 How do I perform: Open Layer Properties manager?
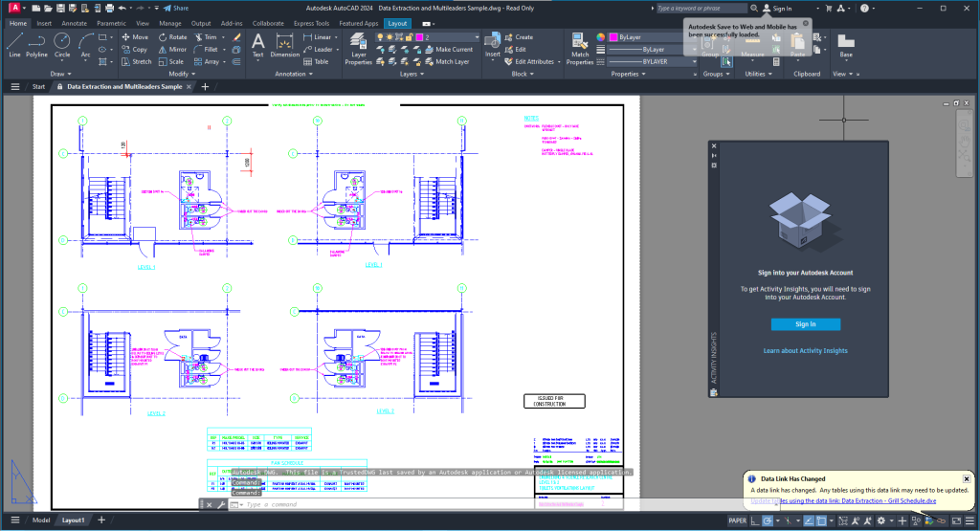click(x=358, y=49)
